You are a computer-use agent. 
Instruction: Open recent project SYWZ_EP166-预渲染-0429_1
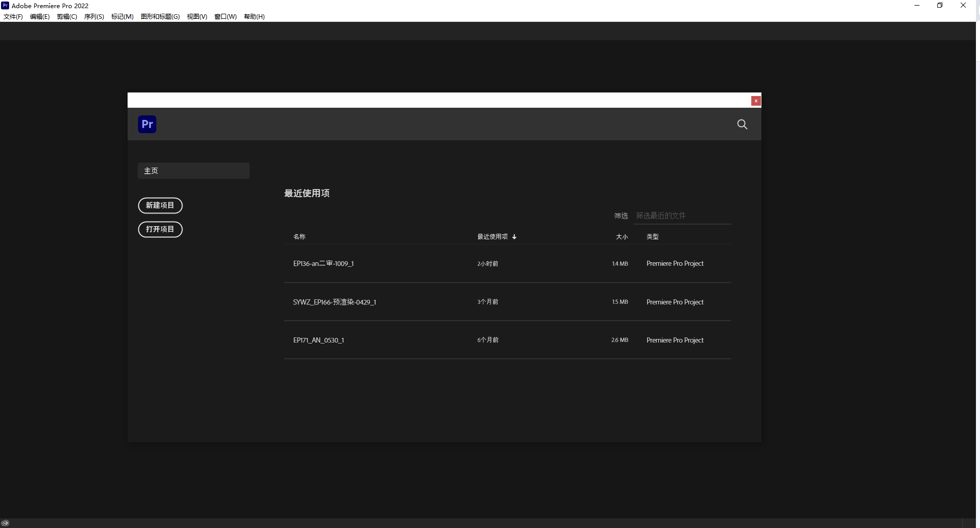tap(334, 302)
